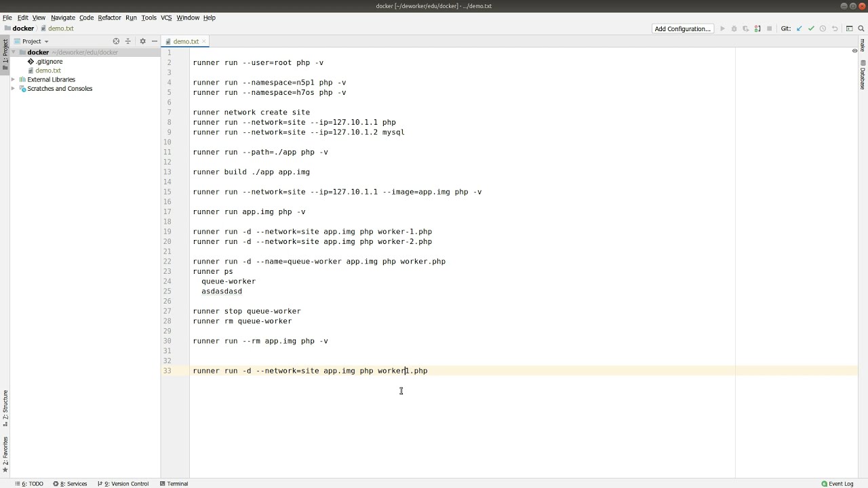The width and height of the screenshot is (868, 488).
Task: Select .gitignore in project tree
Action: click(49, 62)
